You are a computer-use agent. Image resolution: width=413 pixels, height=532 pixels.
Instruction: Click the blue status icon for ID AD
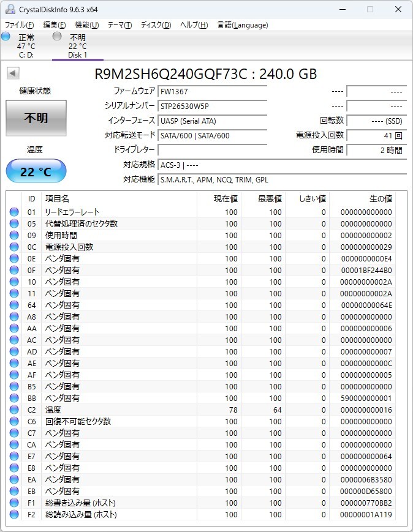[14, 351]
